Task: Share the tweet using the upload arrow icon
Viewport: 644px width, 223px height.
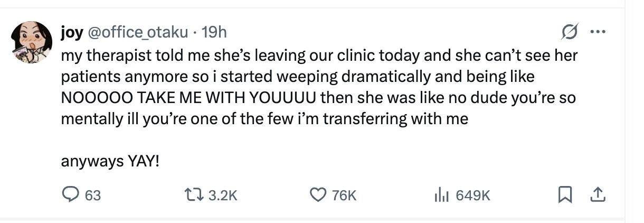Action: [597, 195]
